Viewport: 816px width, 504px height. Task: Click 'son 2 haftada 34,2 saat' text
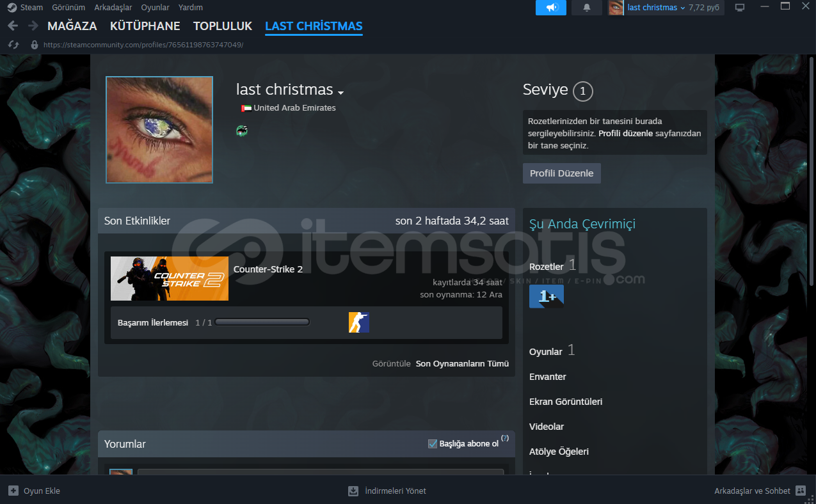452,221
